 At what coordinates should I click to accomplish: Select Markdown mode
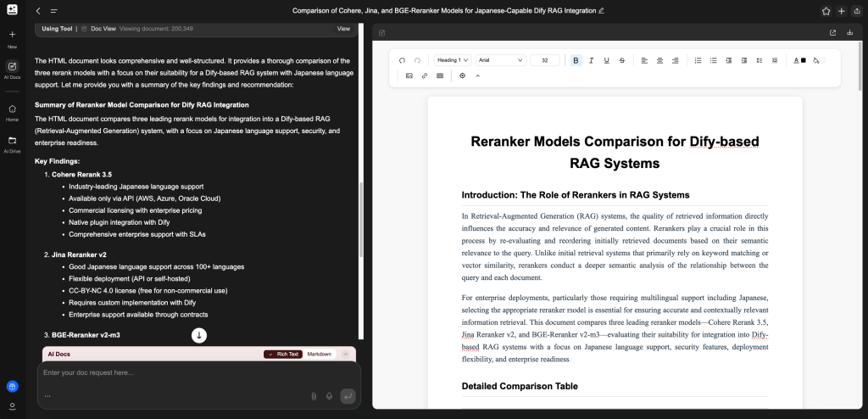click(320, 355)
